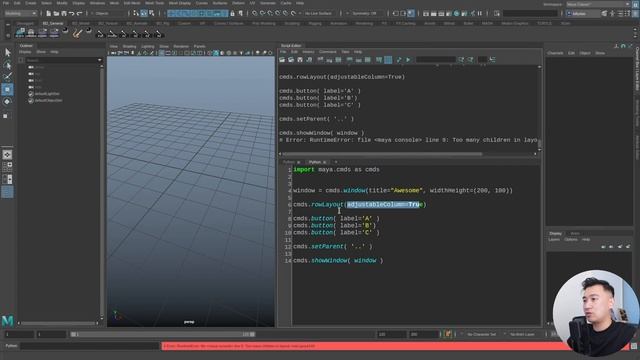Open the Modeling menu set dropdown
The width and height of the screenshot is (640, 360).
(20, 13)
